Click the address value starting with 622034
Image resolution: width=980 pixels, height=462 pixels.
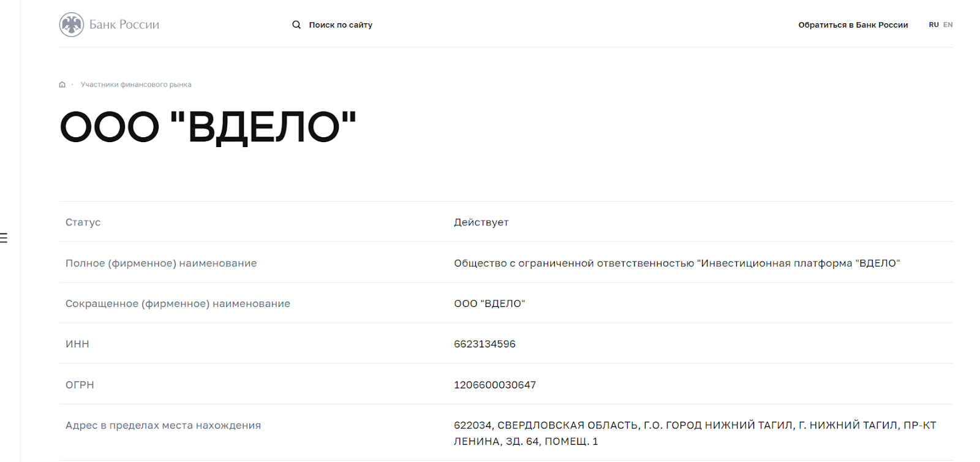point(695,433)
